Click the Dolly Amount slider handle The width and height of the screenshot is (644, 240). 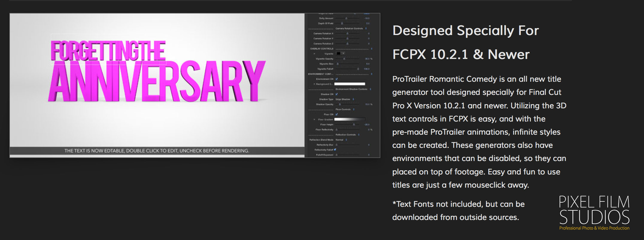point(346,18)
